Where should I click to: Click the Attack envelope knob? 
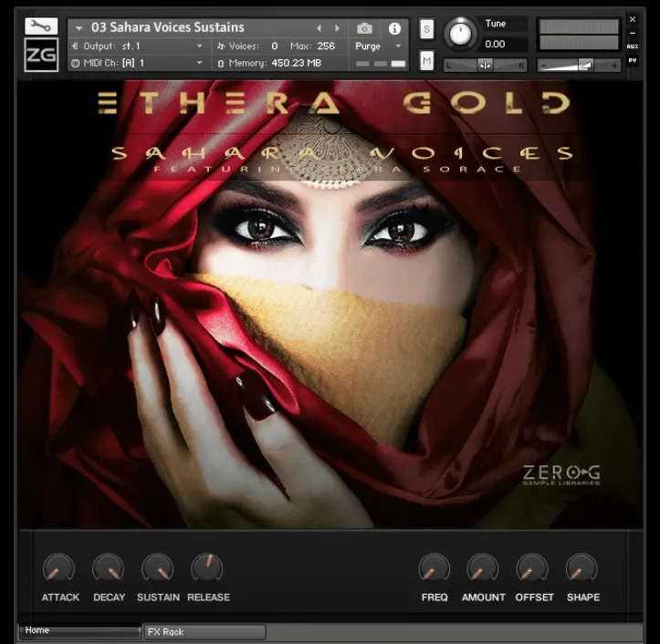(x=59, y=568)
